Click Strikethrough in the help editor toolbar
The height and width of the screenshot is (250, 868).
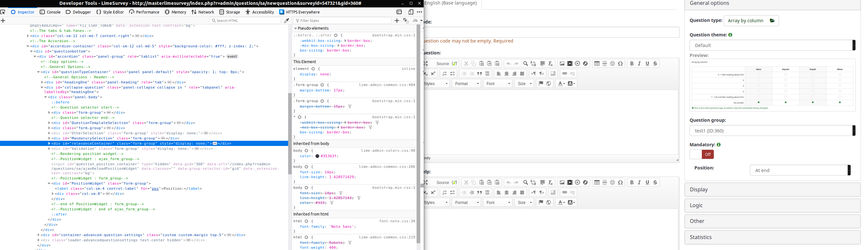pyautogui.click(x=655, y=182)
